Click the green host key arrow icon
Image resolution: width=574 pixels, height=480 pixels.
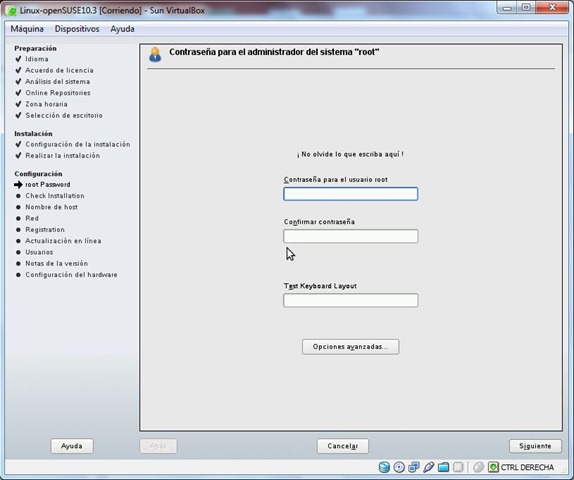493,467
